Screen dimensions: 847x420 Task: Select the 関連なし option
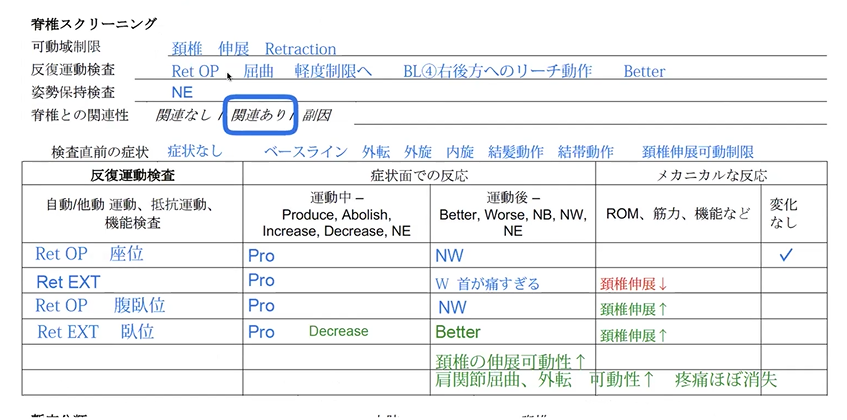[183, 116]
